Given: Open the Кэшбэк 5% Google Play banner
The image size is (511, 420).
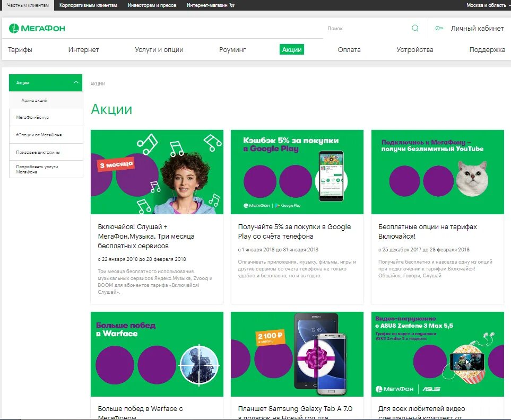Looking at the screenshot, I should (297, 172).
